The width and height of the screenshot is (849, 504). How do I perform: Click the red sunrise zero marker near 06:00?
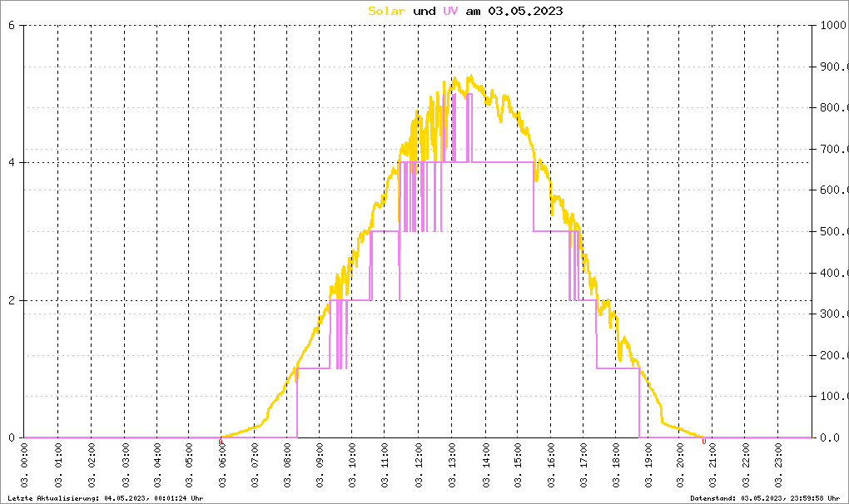coord(221,442)
